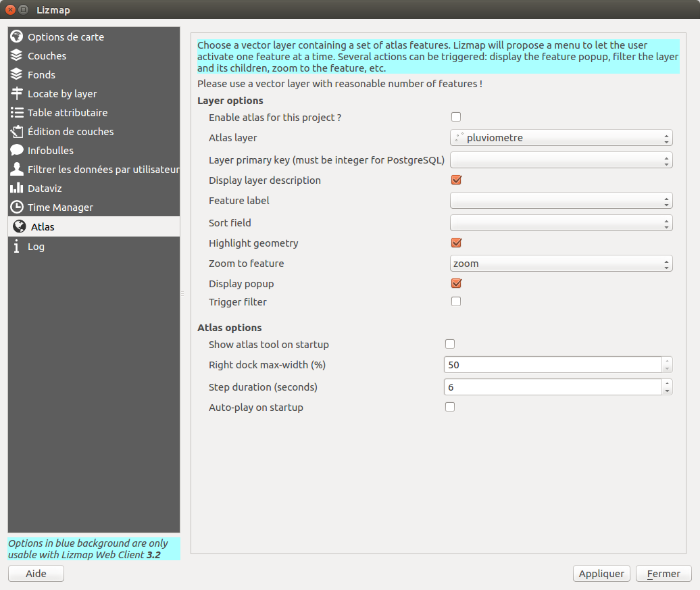This screenshot has height=590, width=700.
Task: Click the signpost icon for Locate by layer
Action: tap(16, 93)
